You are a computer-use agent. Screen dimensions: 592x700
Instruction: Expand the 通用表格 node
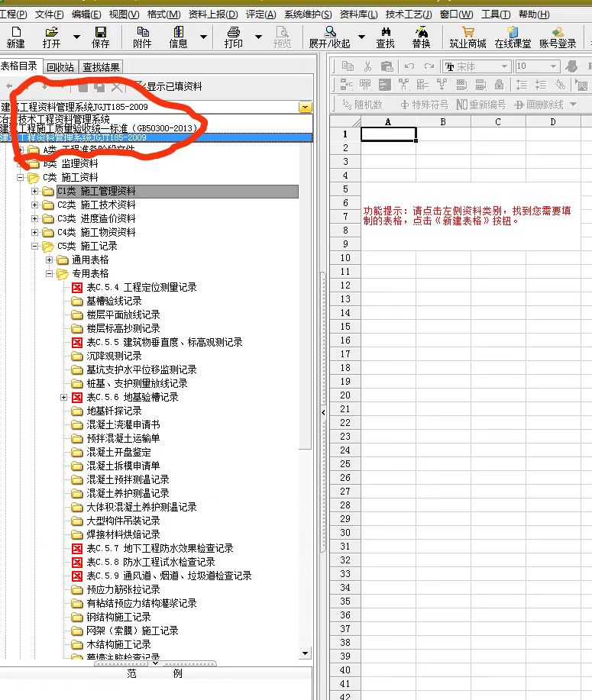[x=49, y=260]
